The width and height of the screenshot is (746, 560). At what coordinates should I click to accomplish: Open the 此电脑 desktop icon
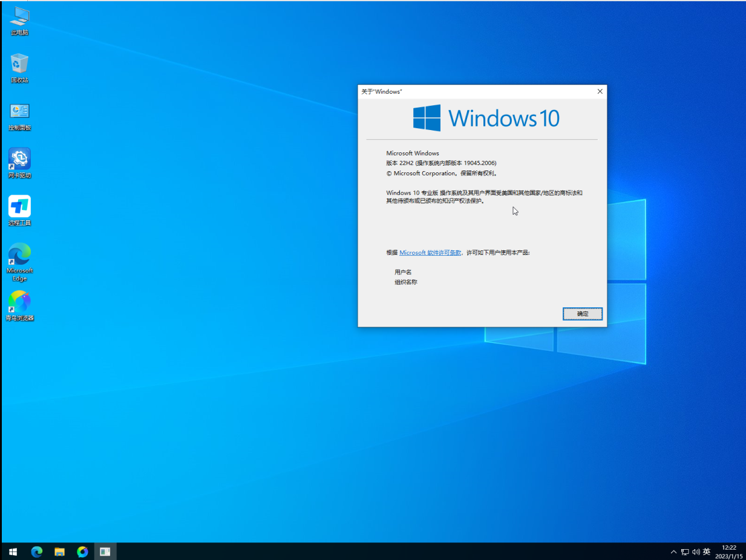pos(19,21)
